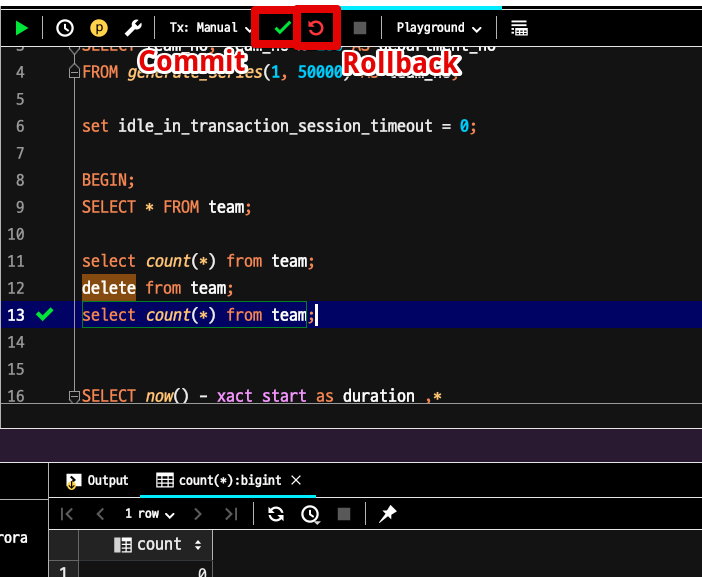The height and width of the screenshot is (577, 702).
Task: Click 'delete from team;' statement
Action: pyautogui.click(x=158, y=288)
